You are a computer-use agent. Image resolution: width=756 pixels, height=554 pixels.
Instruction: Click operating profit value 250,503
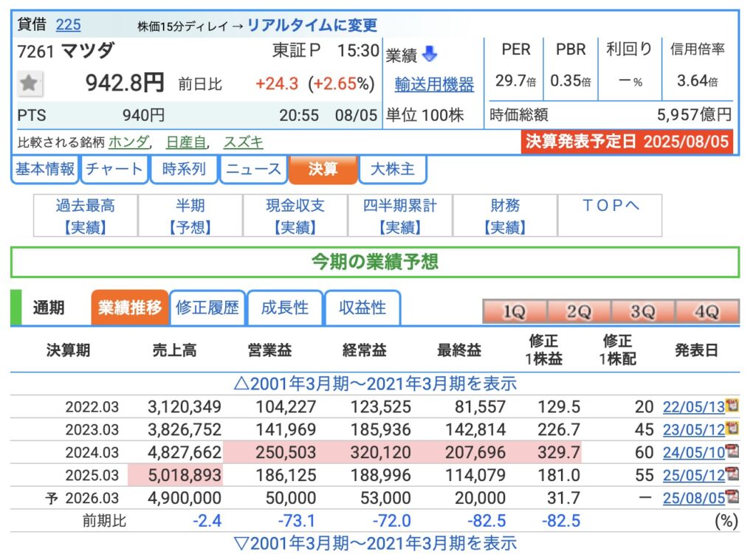point(286,452)
